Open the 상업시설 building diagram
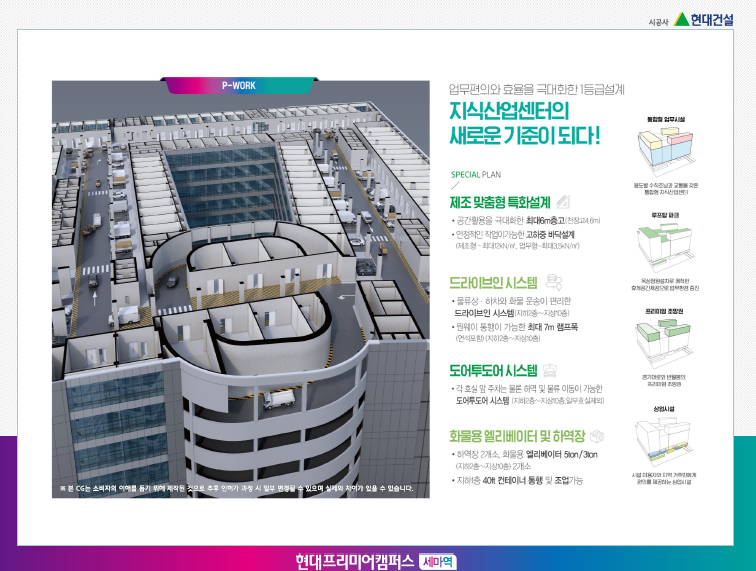The image size is (756, 571). (664, 441)
